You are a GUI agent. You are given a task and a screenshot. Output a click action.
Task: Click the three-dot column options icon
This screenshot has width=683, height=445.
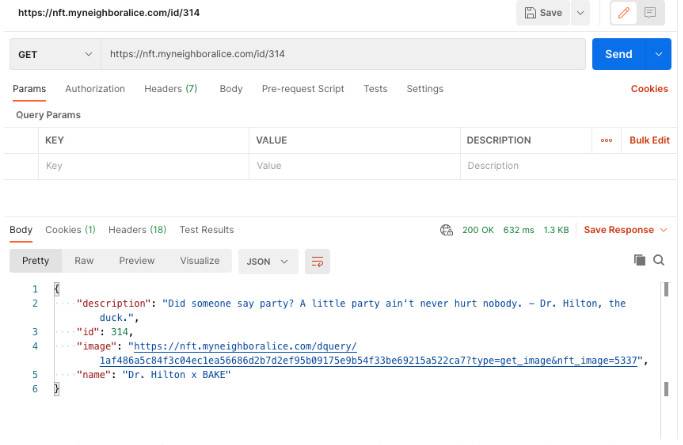tap(606, 140)
